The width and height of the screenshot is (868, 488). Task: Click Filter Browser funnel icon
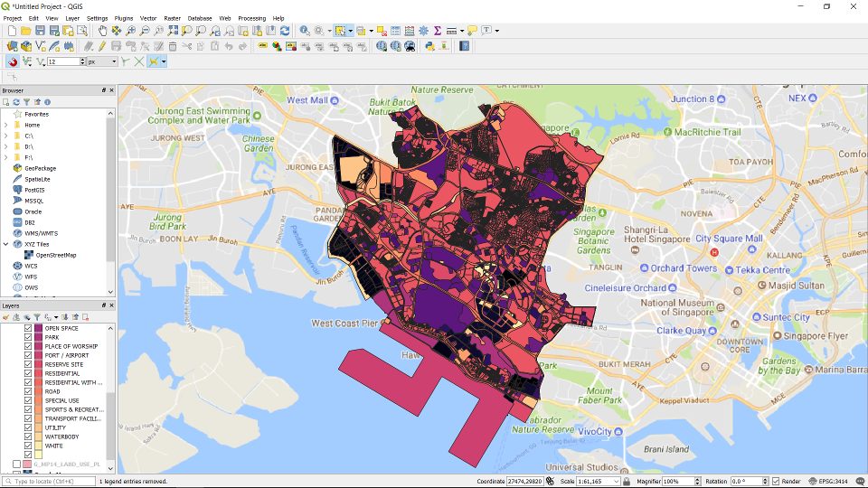[26, 102]
